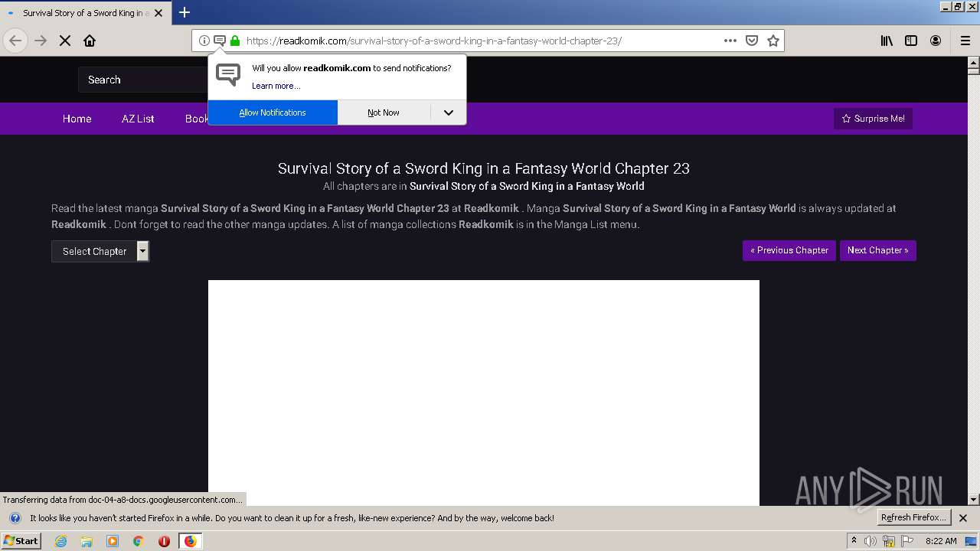The height and width of the screenshot is (551, 980).
Task: Save page to Pocket
Action: (752, 41)
